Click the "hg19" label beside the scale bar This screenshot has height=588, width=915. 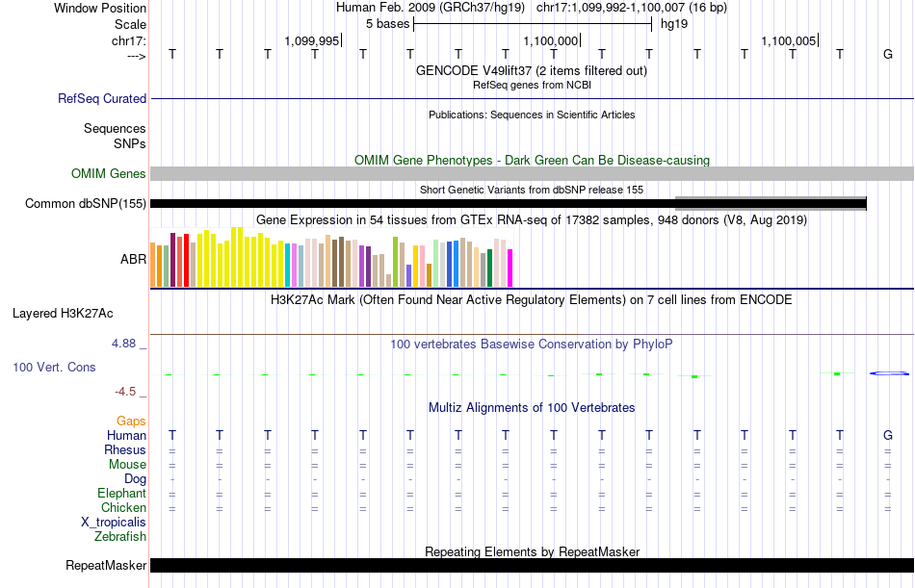674,24
